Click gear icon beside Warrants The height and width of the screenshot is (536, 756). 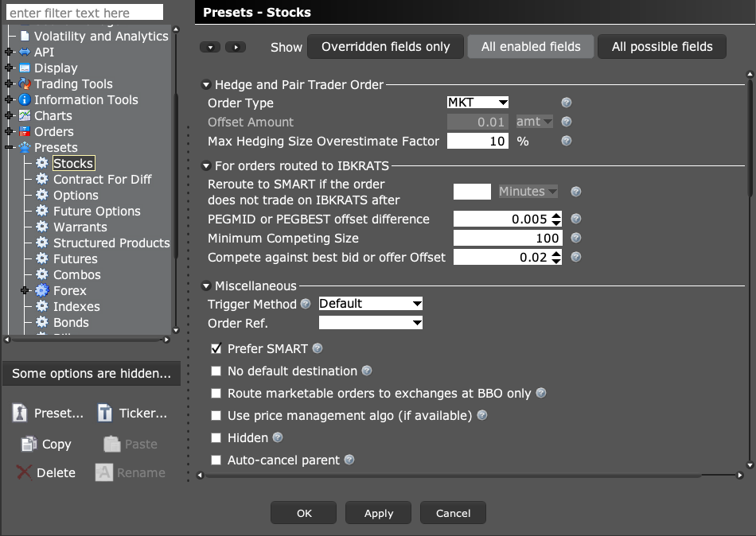42,227
